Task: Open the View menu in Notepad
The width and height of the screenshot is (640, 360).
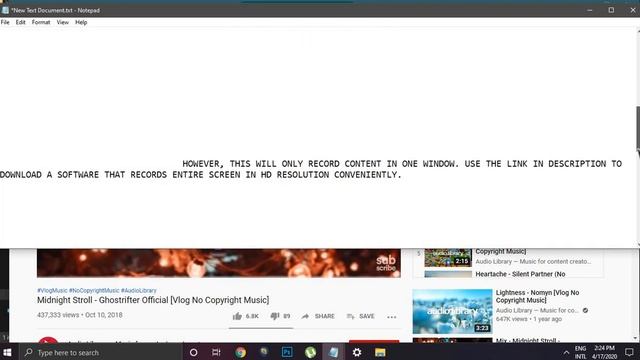Action: [62, 22]
